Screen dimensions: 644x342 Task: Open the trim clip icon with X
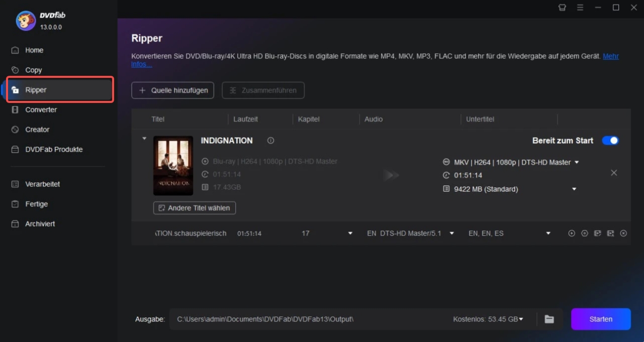610,234
